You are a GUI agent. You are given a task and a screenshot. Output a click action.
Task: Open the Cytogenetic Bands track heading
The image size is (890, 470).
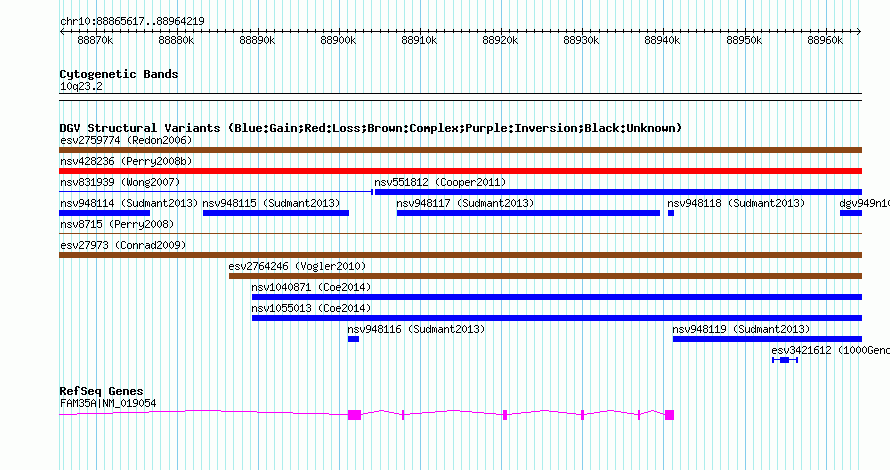(x=119, y=74)
